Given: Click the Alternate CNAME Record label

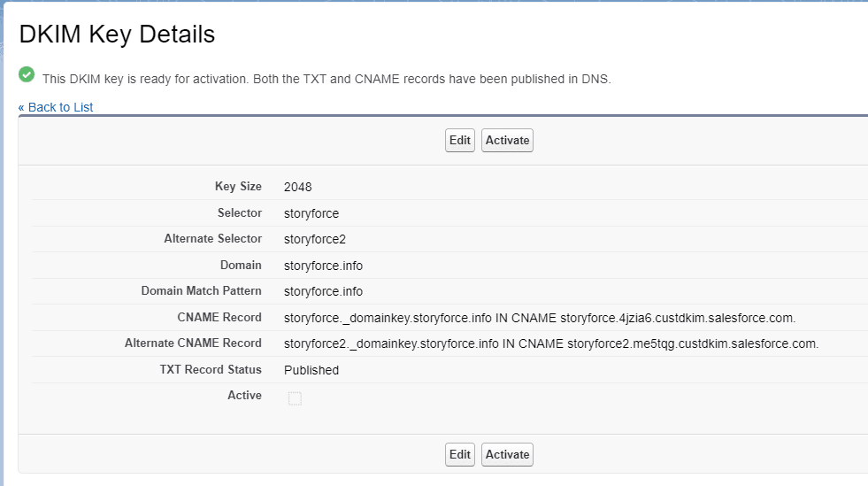Looking at the screenshot, I should [x=193, y=343].
